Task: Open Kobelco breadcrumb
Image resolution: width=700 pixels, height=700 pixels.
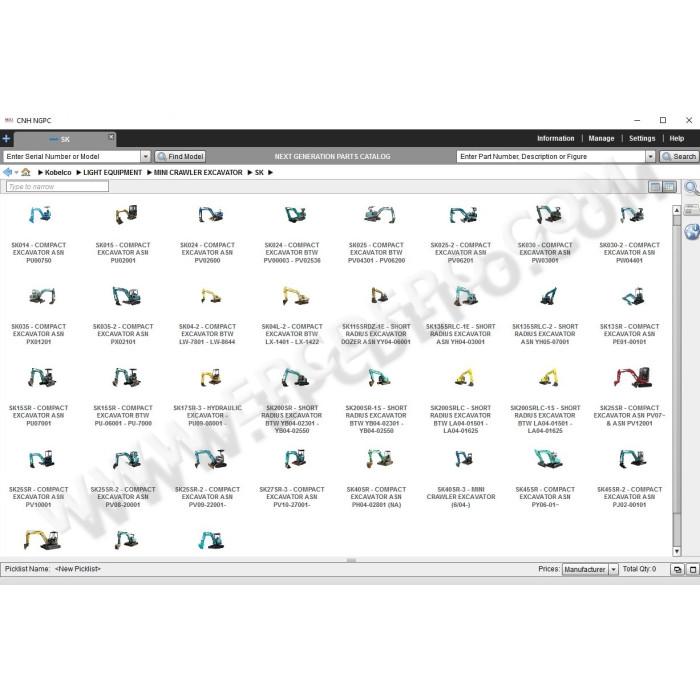Action: coord(58,172)
